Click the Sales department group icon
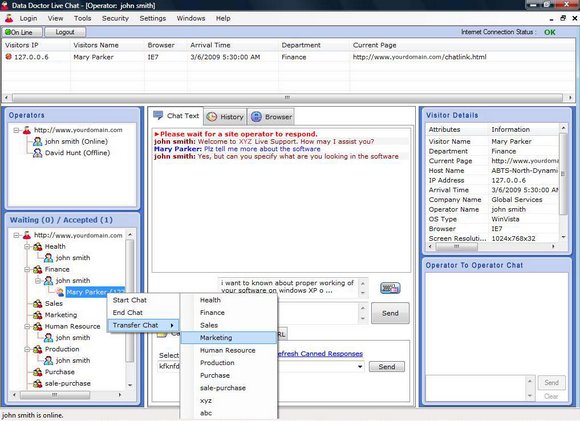The image size is (580, 421). pos(37,303)
